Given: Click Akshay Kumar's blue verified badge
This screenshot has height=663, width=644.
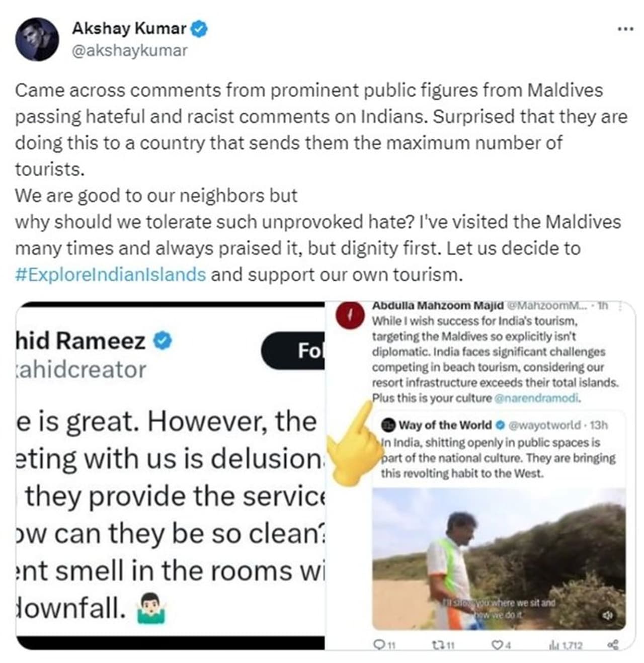Looking at the screenshot, I should coord(200,29).
